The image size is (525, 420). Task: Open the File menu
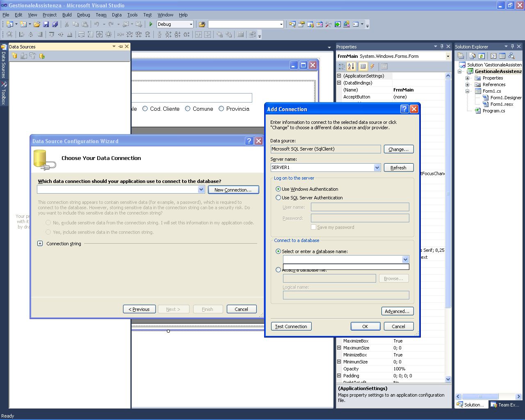tap(6, 15)
